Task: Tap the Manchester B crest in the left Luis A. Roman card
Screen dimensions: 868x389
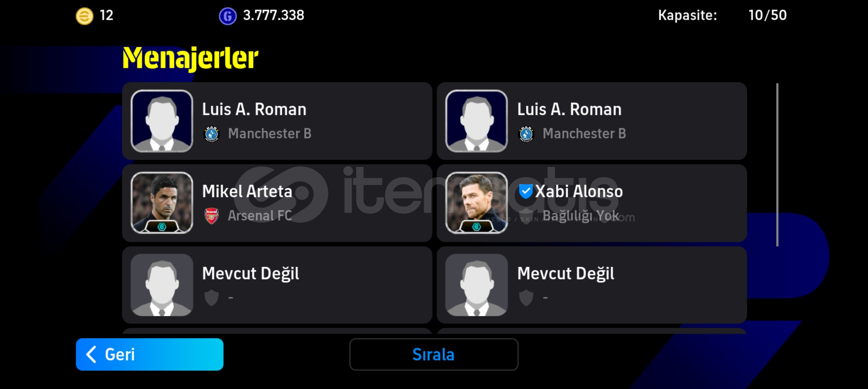Action: point(212,134)
